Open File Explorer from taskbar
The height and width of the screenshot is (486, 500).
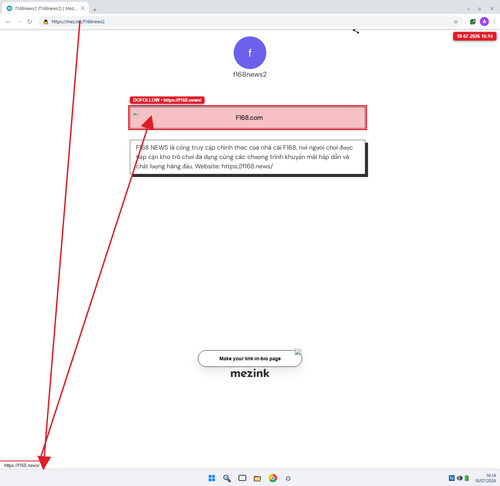click(257, 478)
